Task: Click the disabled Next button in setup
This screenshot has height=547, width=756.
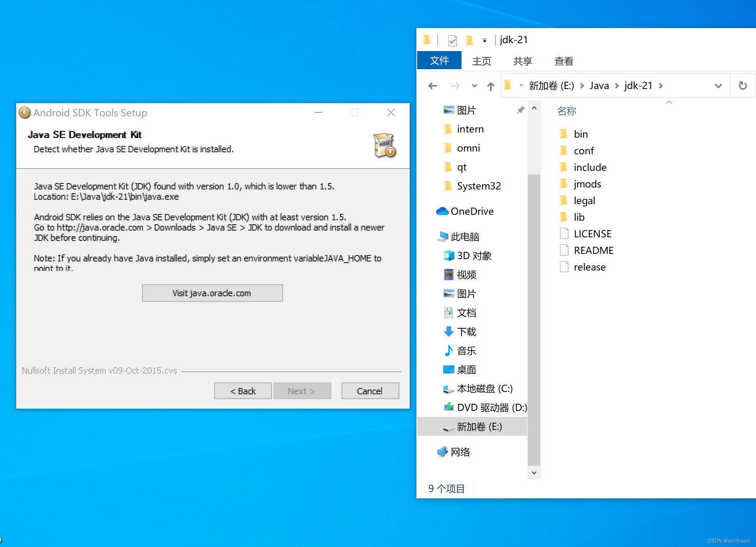Action: click(x=302, y=391)
